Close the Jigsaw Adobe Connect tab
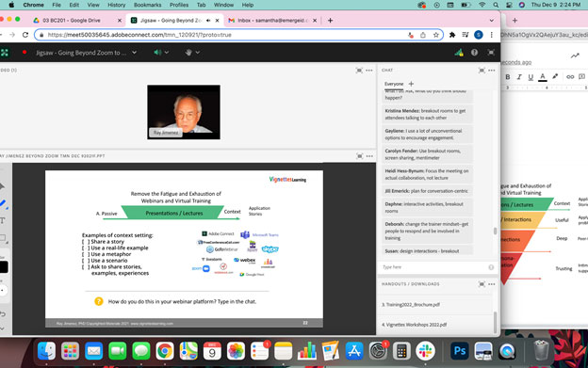 [x=217, y=21]
